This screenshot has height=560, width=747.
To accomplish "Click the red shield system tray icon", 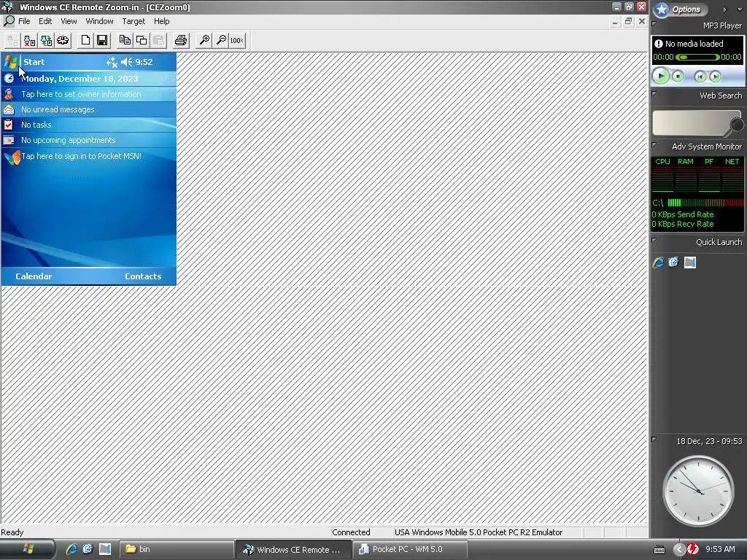I will click(693, 549).
